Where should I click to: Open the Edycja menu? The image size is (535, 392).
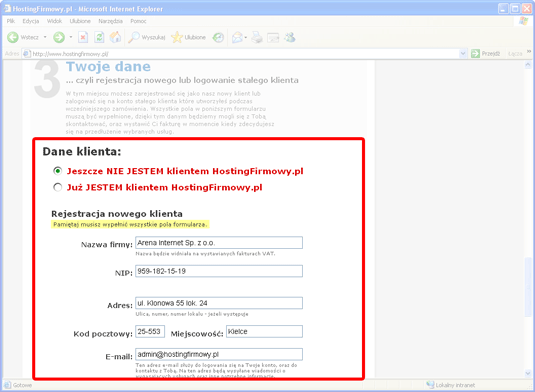(x=31, y=21)
